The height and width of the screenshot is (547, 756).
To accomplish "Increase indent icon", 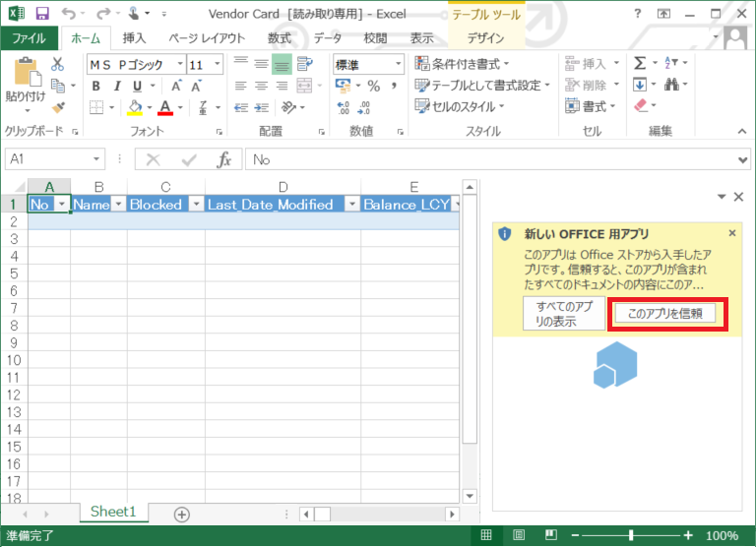I will click(x=261, y=107).
